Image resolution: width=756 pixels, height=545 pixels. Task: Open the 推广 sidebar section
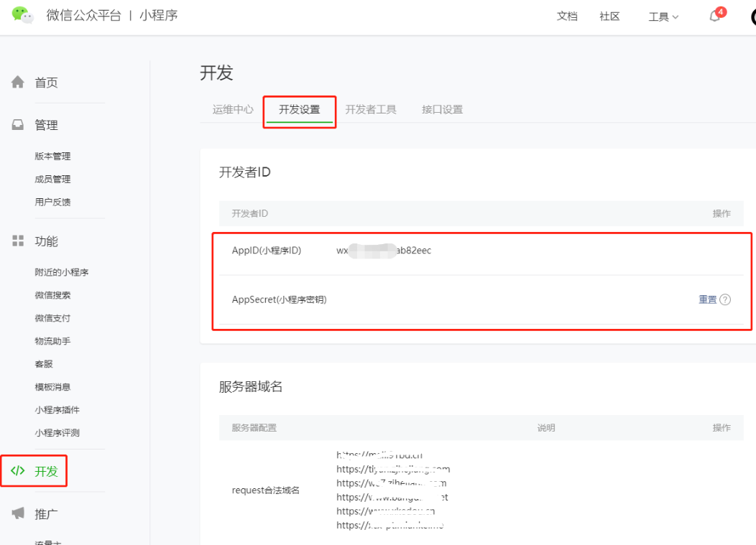coord(46,514)
